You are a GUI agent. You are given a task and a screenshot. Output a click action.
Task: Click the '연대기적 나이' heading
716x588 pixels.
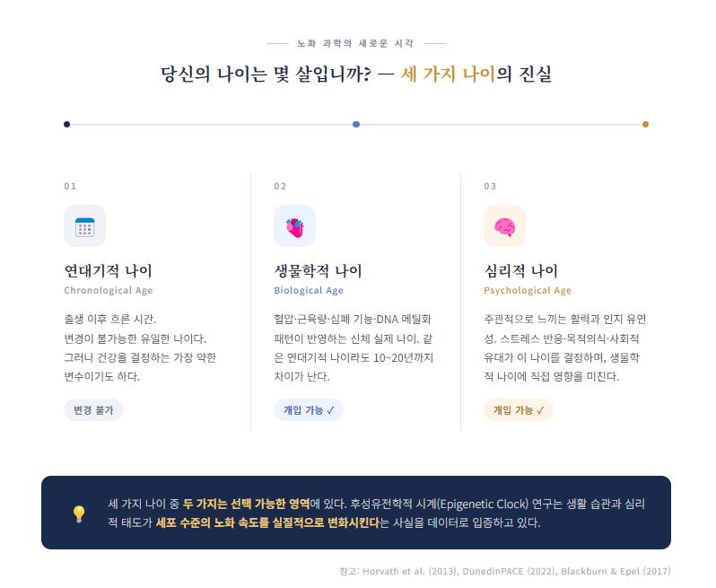click(108, 271)
